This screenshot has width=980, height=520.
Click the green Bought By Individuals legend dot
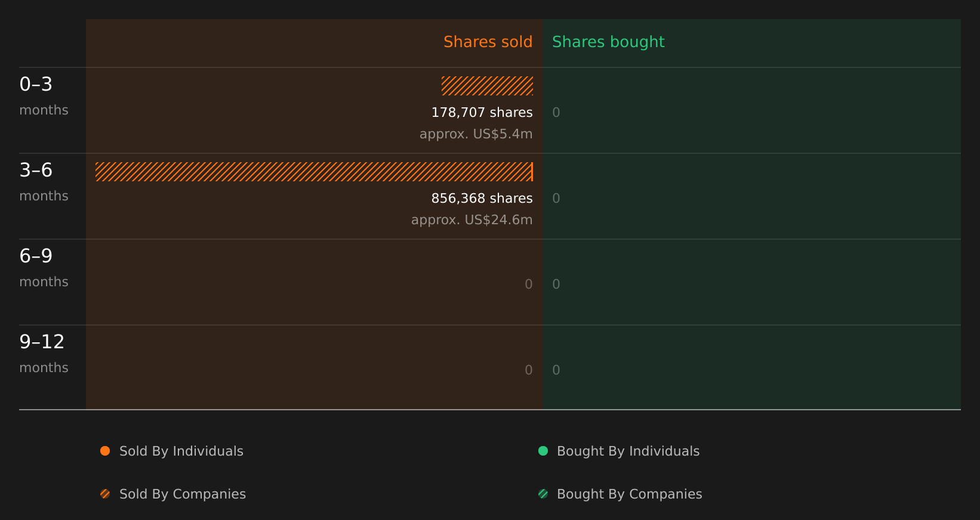coord(543,451)
